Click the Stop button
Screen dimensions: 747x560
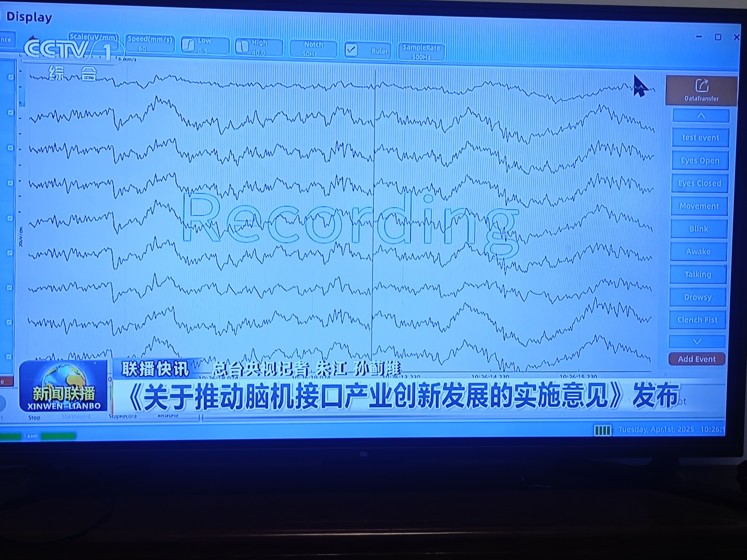pos(34,417)
